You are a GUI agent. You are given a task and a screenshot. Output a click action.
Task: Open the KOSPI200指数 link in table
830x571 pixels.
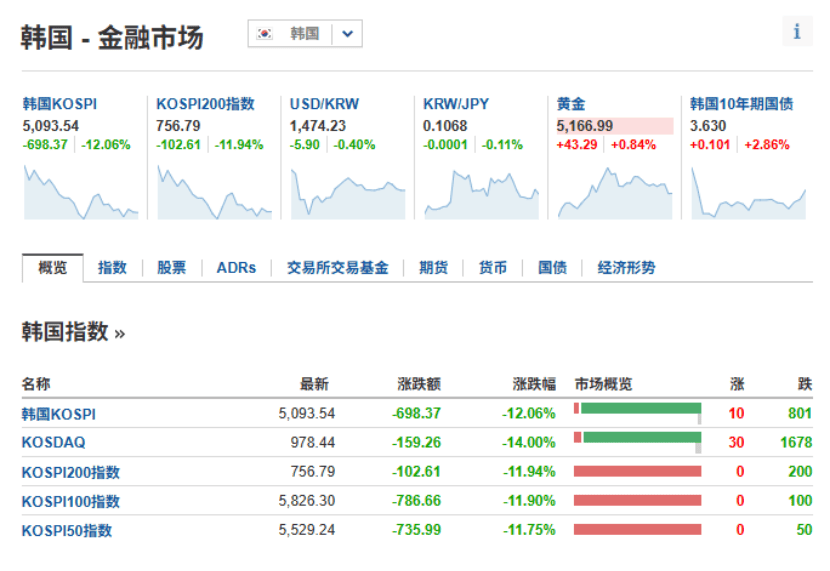tap(70, 472)
